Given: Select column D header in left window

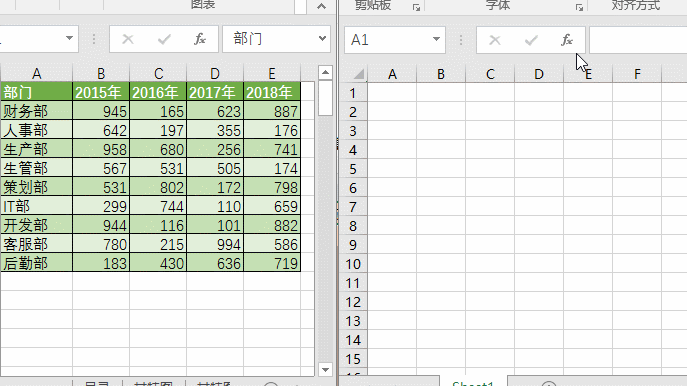Looking at the screenshot, I should coord(215,73).
